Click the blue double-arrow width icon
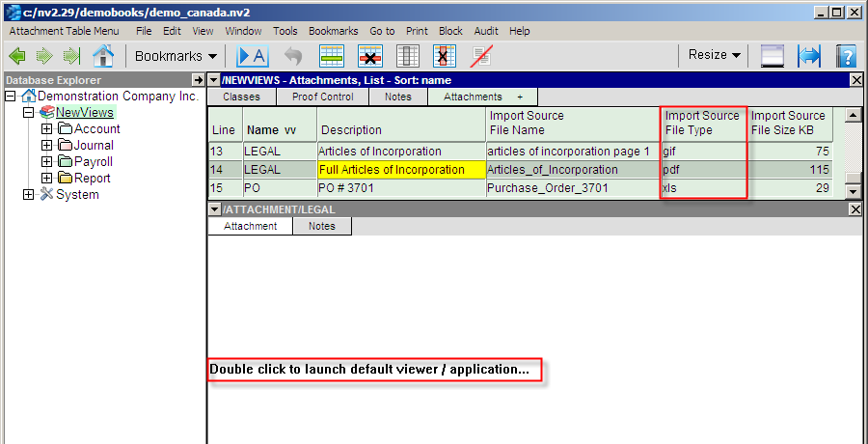 pos(809,56)
